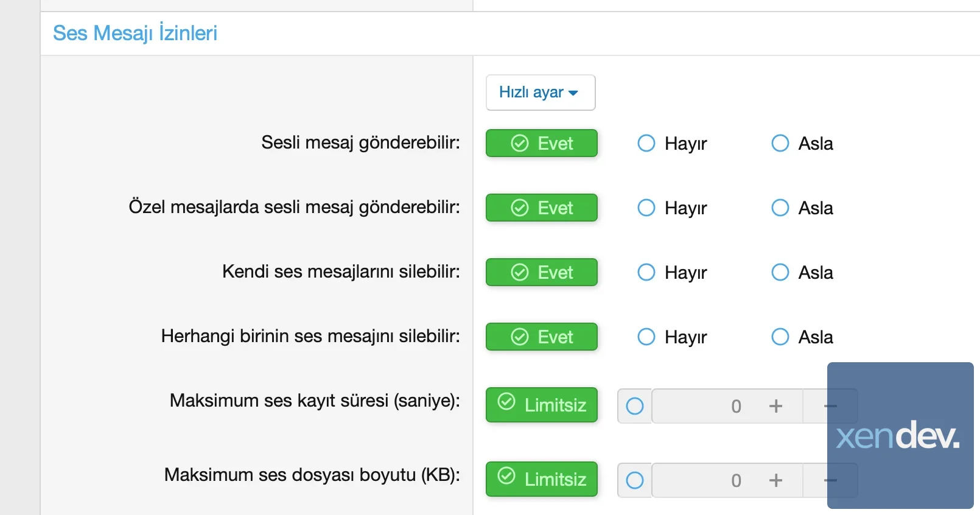The image size is (980, 515).
Task: Open the Hızlı ayar dropdown
Action: click(540, 93)
